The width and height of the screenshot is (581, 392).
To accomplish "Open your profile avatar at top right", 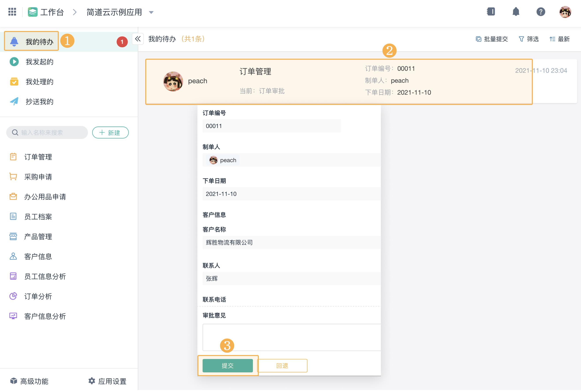I will click(x=565, y=12).
